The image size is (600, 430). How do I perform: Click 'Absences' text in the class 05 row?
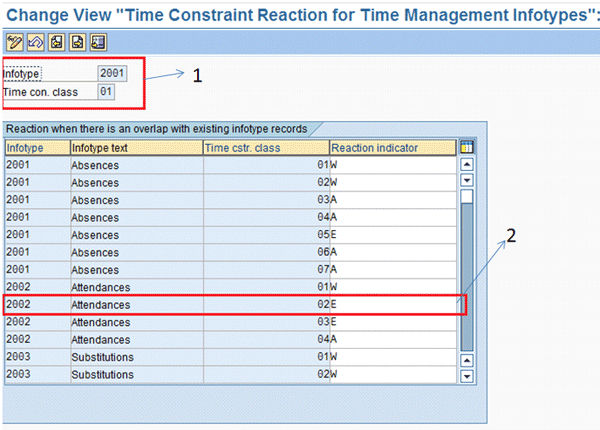[x=95, y=235]
